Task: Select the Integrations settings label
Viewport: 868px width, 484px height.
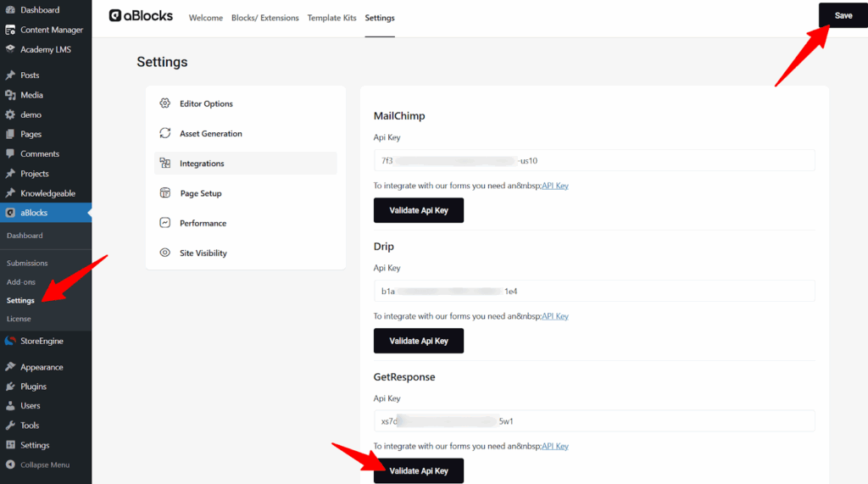Action: click(202, 164)
